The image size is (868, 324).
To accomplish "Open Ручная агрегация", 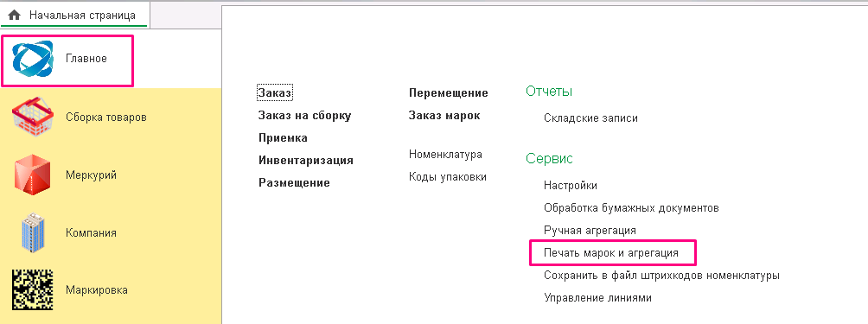I will [x=590, y=230].
